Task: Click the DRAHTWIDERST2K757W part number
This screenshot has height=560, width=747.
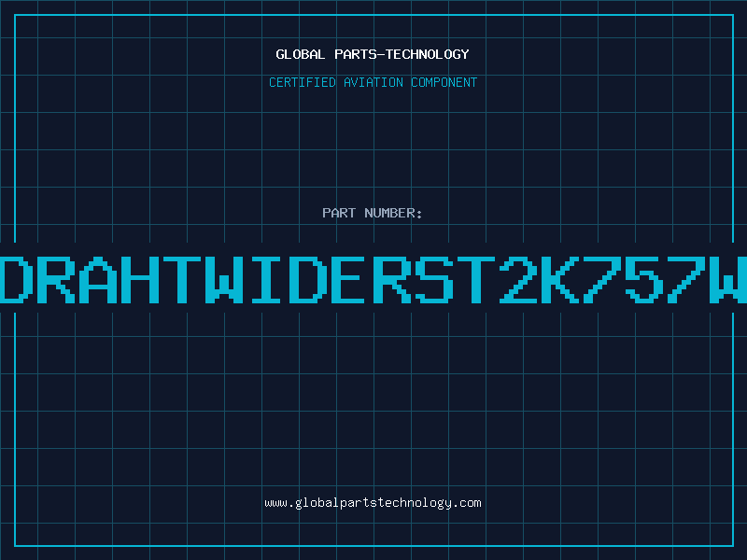Action: point(373,279)
